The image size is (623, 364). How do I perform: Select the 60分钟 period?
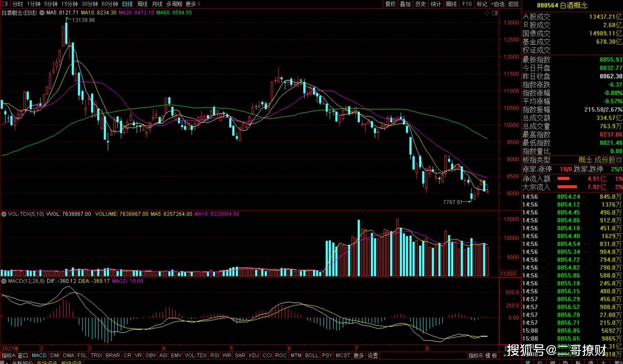pyautogui.click(x=110, y=4)
